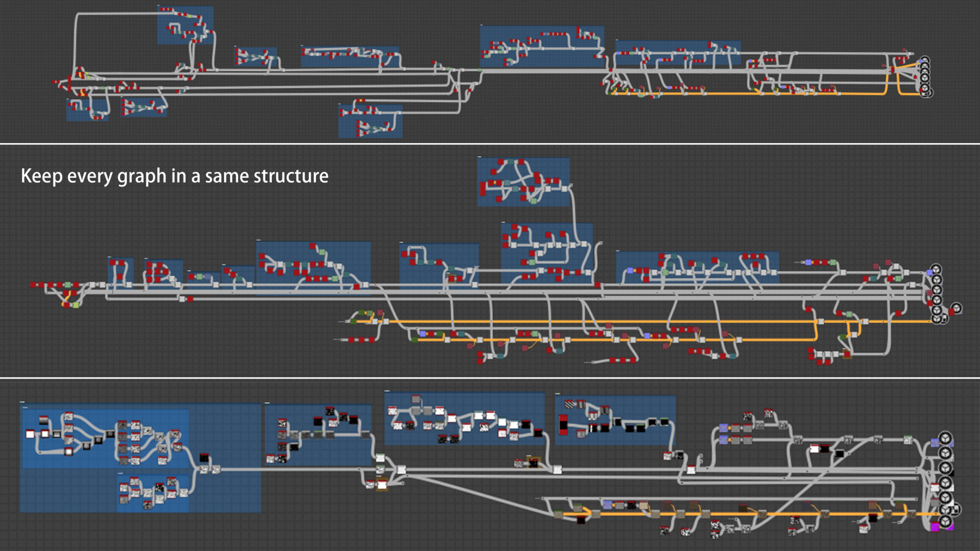The image size is (980, 551).
Task: Select the small yellow-green node at far left top graph
Action: coord(87,73)
